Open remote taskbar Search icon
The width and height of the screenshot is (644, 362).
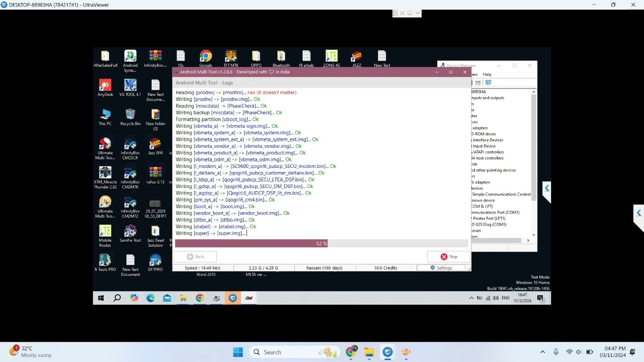pyautogui.click(x=117, y=298)
